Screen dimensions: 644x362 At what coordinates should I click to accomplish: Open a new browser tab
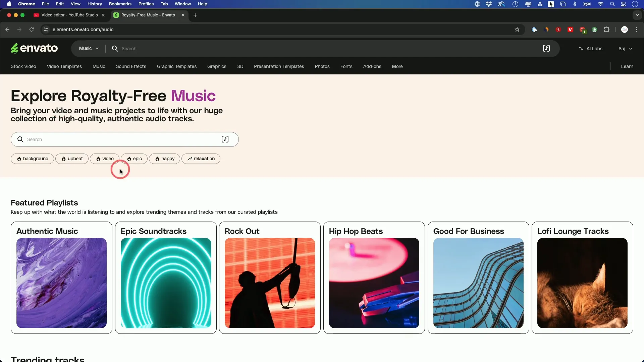[195, 15]
